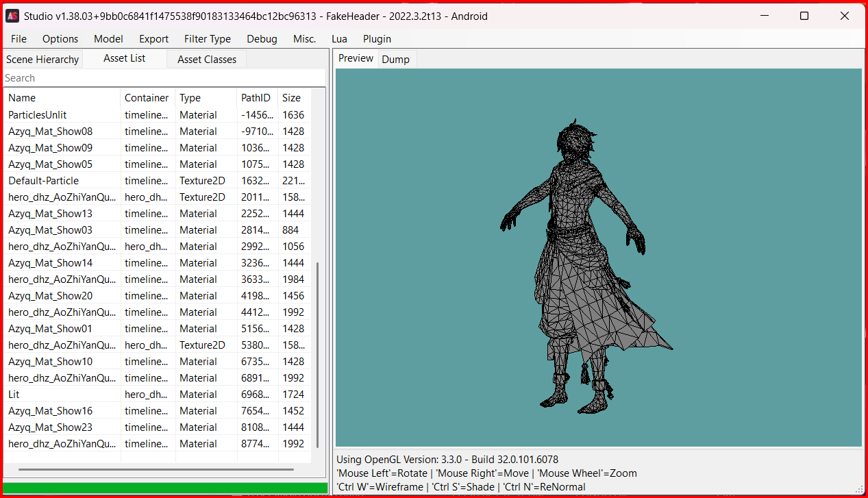
Task: Select the Asset List tab
Action: click(124, 58)
